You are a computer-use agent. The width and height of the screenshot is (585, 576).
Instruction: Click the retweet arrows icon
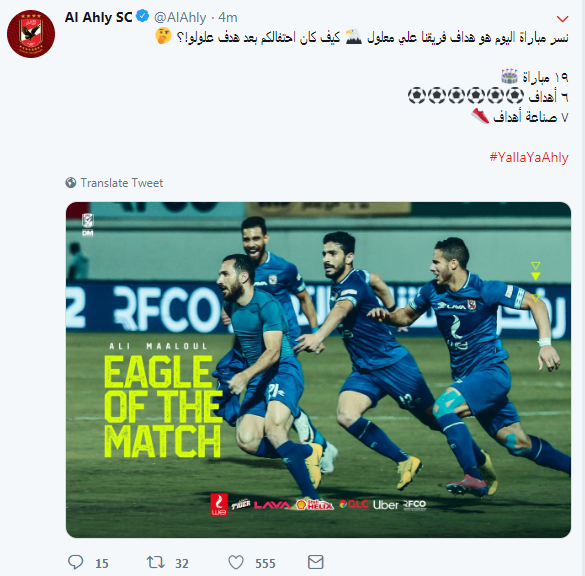[156, 562]
